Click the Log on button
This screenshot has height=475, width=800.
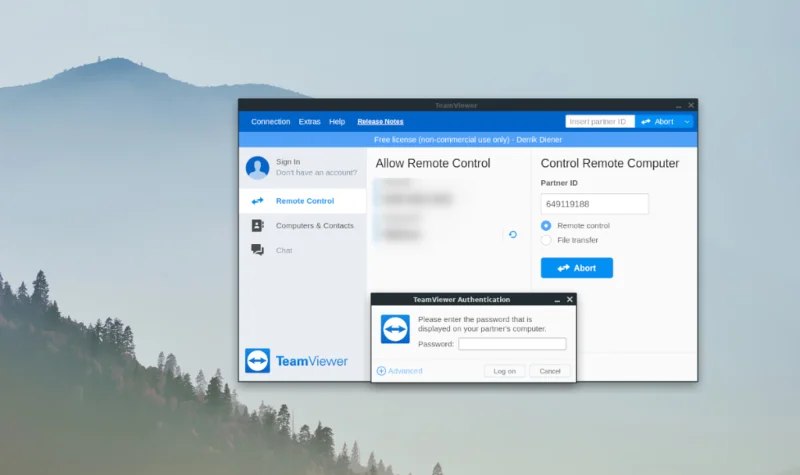click(x=505, y=371)
